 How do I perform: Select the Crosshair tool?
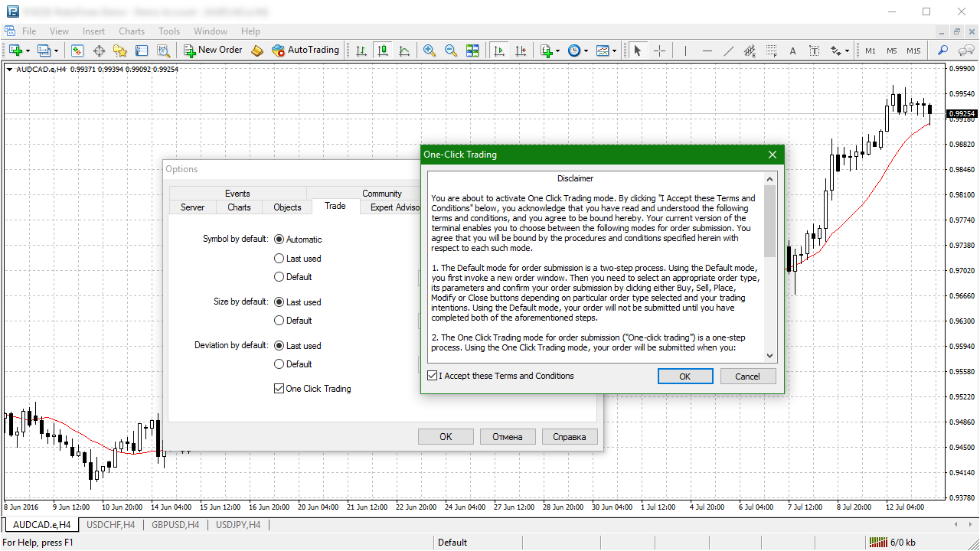tap(659, 51)
